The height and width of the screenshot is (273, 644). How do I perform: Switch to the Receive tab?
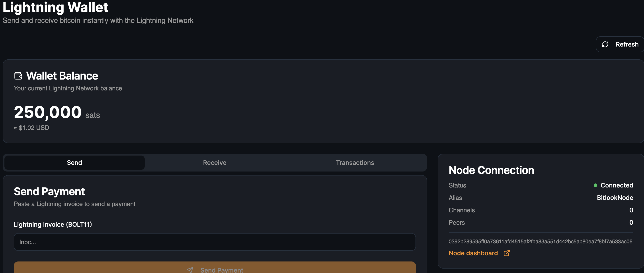click(x=215, y=163)
